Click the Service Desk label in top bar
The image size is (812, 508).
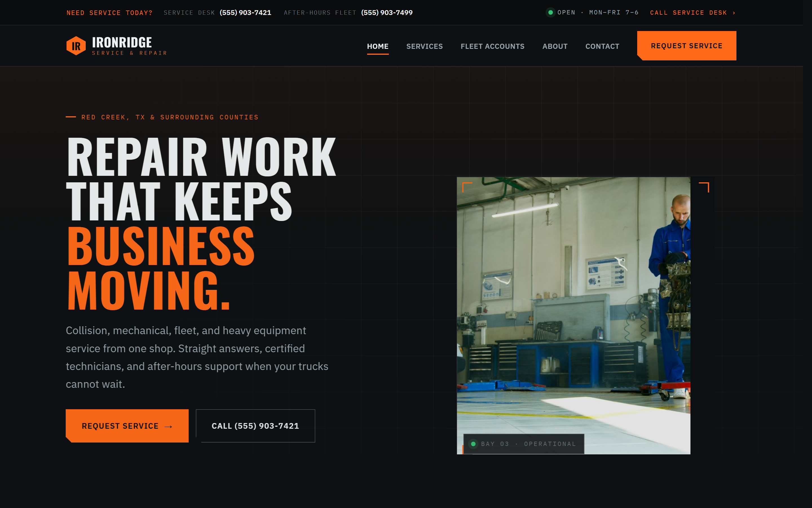[x=189, y=13]
